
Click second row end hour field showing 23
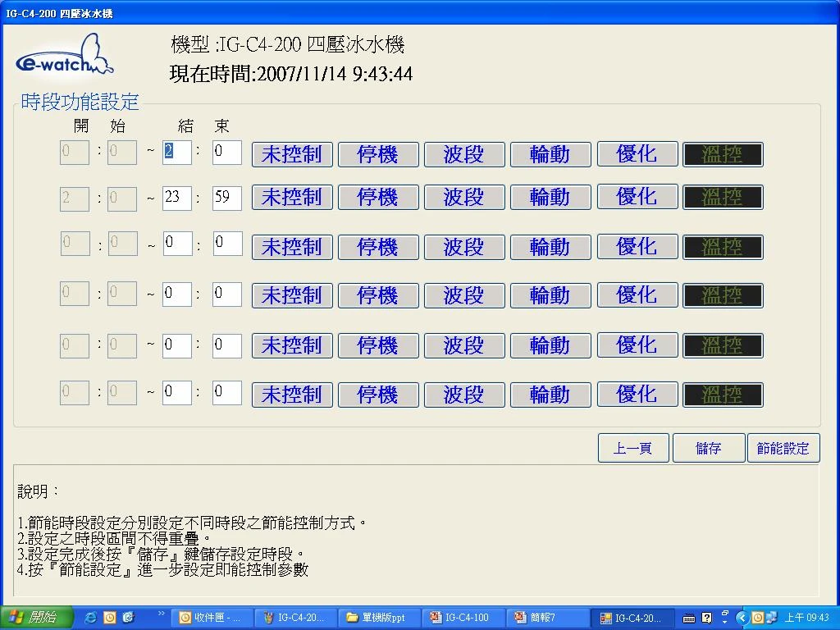point(176,198)
